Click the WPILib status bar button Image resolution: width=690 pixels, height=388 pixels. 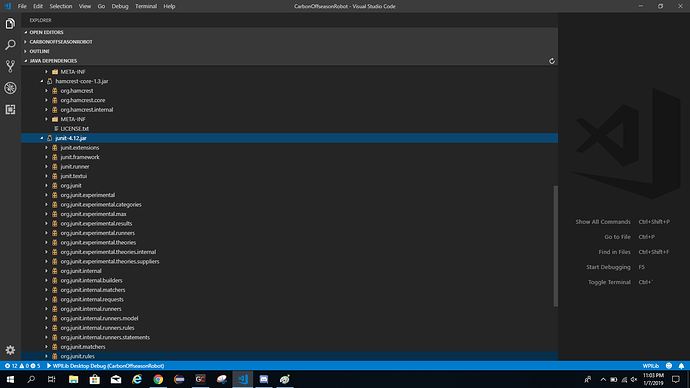(650, 366)
